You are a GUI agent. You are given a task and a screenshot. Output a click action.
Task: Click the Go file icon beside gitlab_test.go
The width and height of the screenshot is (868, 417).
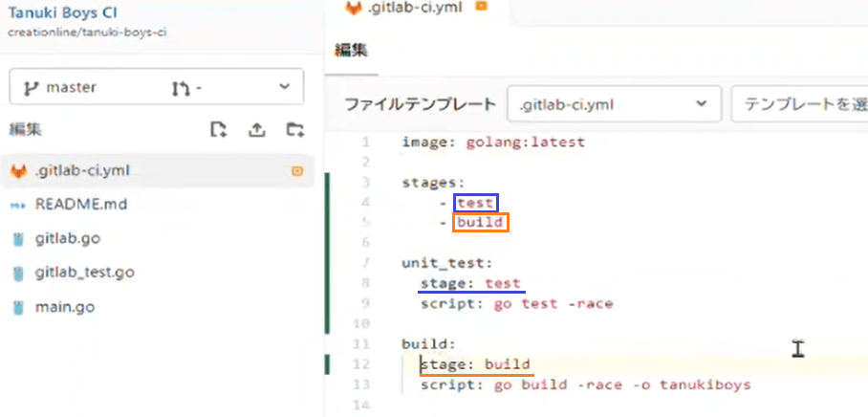pos(19,274)
